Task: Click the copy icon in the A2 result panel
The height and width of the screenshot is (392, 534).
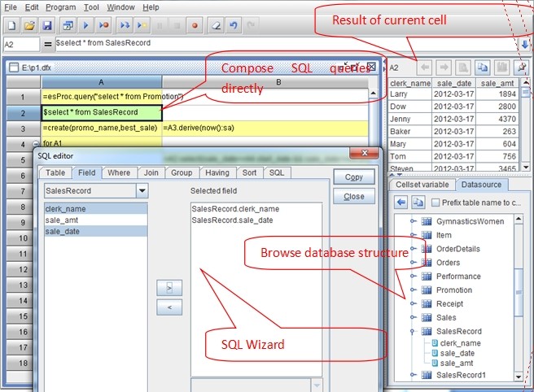Action: tap(482, 68)
